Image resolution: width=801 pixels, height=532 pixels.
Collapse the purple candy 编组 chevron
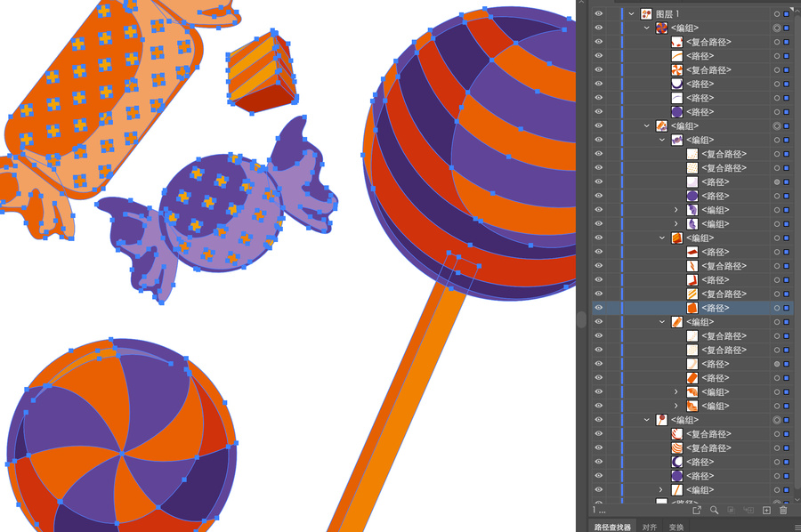662,140
